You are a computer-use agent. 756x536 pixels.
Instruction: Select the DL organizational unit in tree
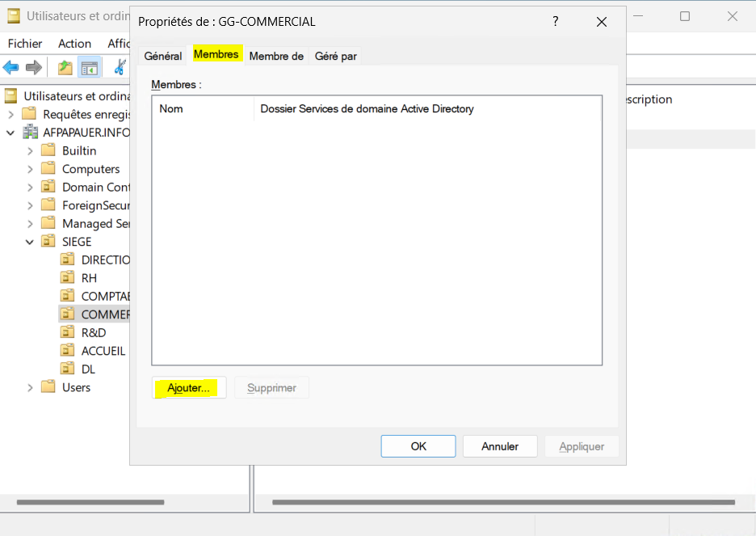88,369
